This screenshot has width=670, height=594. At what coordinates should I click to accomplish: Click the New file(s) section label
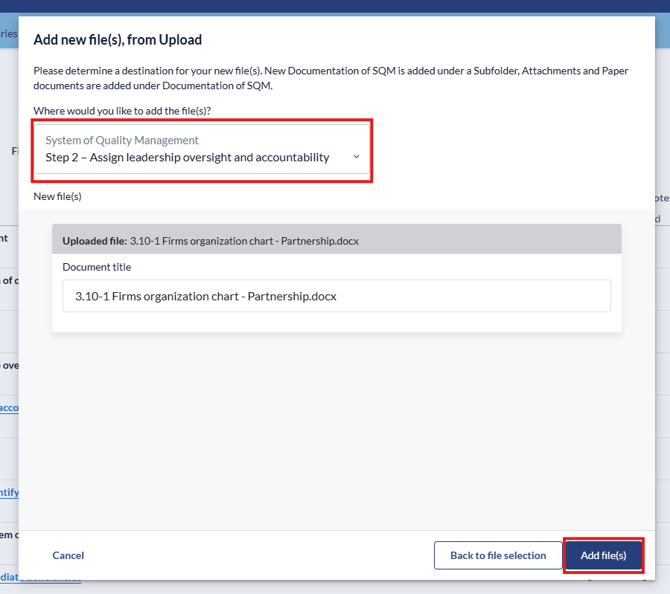pyautogui.click(x=57, y=196)
